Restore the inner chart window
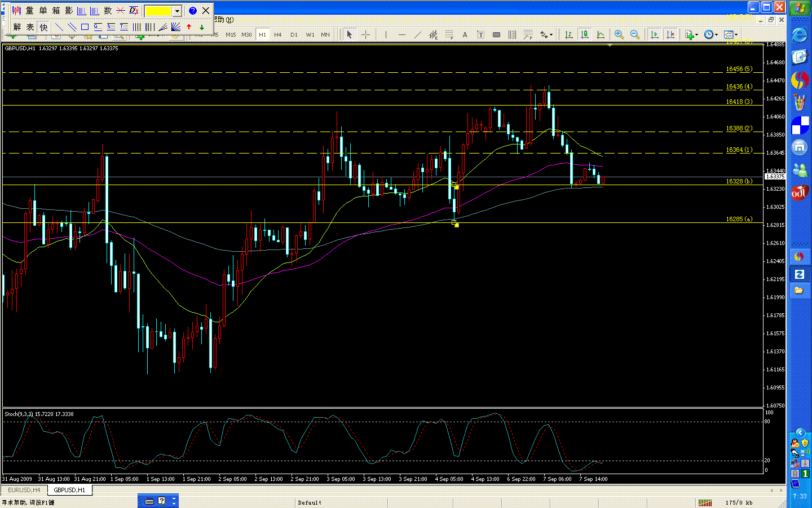Screen dimensions: 812x508 771,20
